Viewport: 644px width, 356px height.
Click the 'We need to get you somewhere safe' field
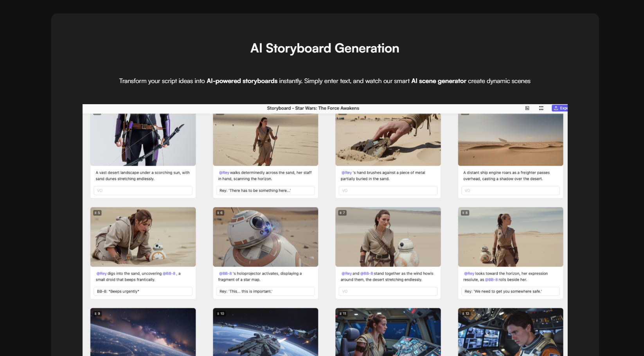coord(510,291)
